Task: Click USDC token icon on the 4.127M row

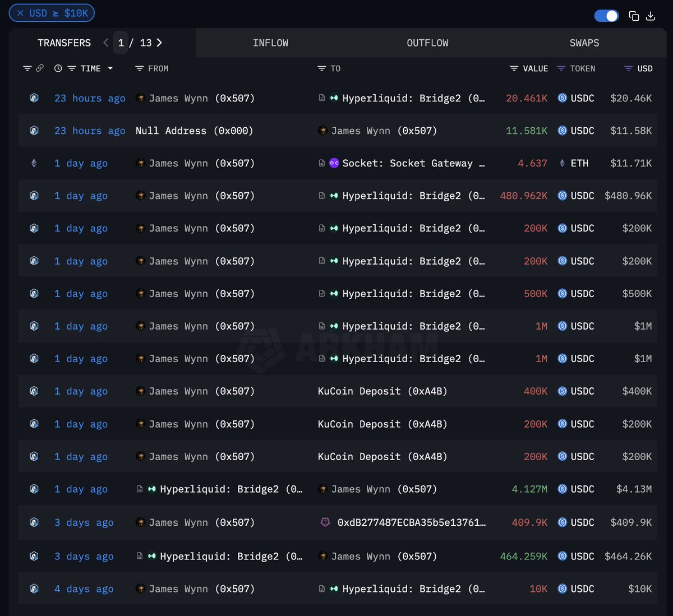Action: pyautogui.click(x=562, y=489)
